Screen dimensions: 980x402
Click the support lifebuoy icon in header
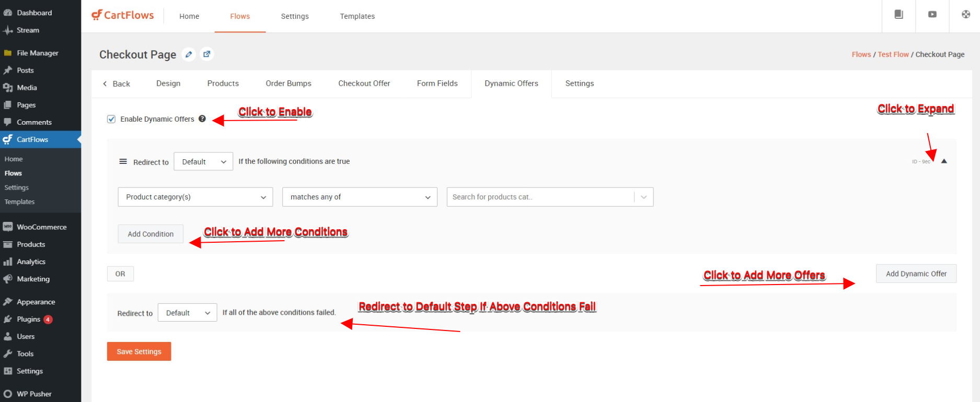(965, 15)
